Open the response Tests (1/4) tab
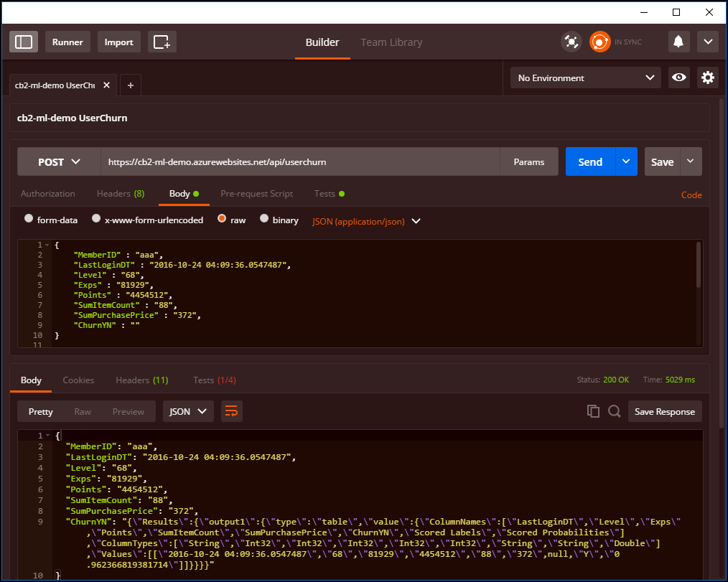The height and width of the screenshot is (582, 728). click(215, 380)
